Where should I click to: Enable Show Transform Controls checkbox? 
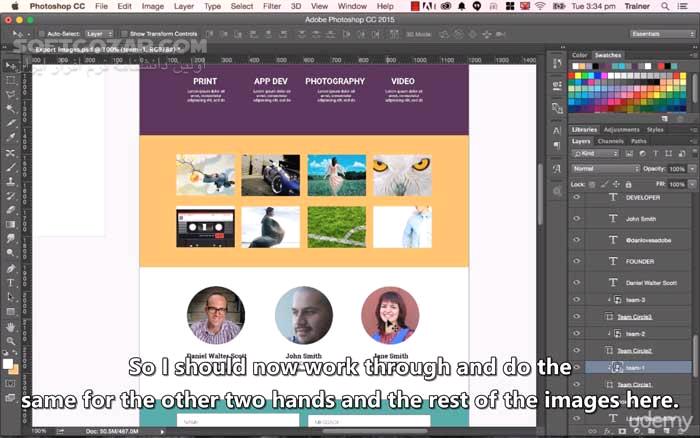[124, 34]
